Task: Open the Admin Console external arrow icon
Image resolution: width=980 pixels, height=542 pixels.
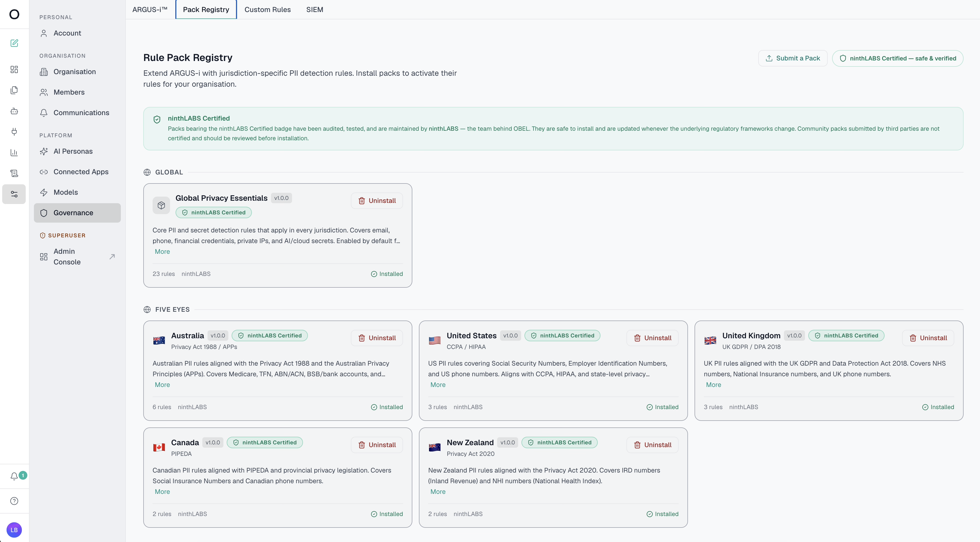Action: coord(112,257)
